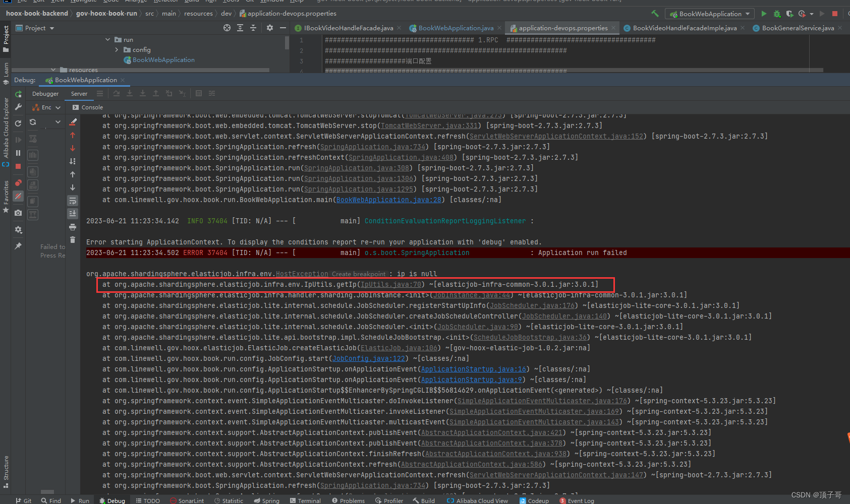This screenshot has height=504, width=850.
Task: Click the Step Over toolbar icon
Action: pos(117,93)
